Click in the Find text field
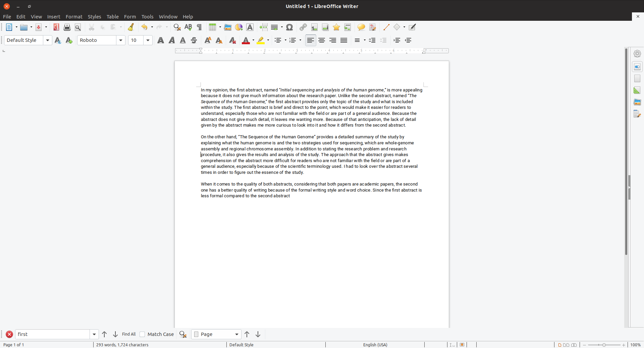 (53, 334)
